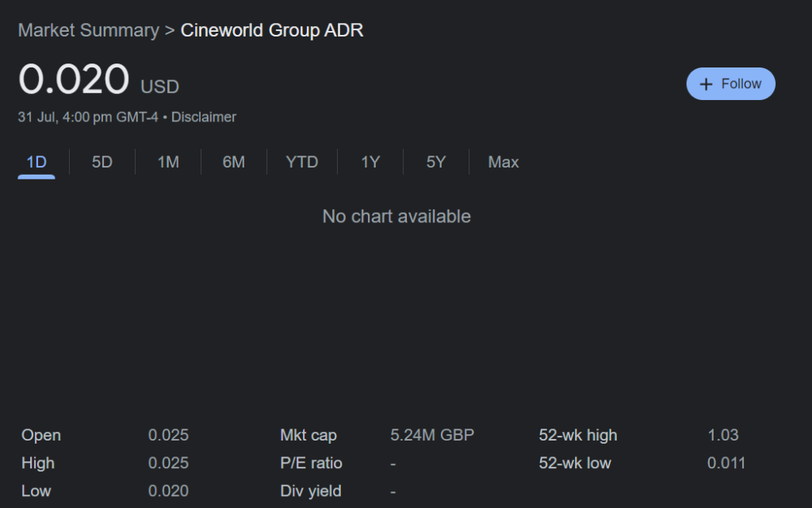Click the "P/E ratio" label
The width and height of the screenshot is (812, 508).
(x=311, y=463)
